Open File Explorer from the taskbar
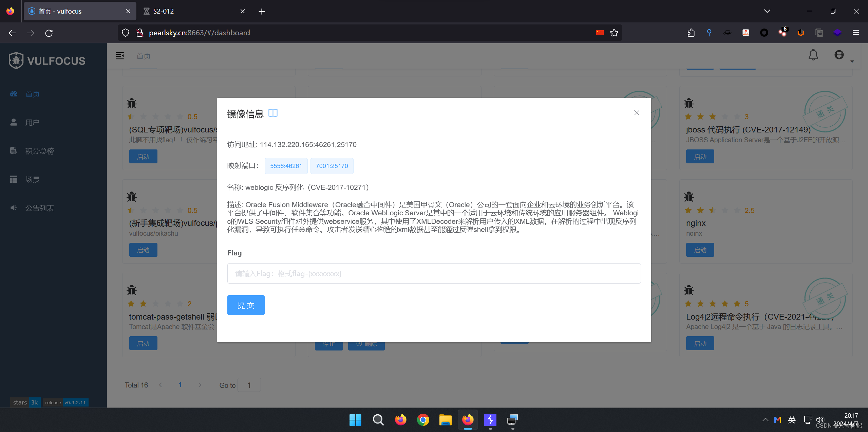868x432 pixels. 445,420
